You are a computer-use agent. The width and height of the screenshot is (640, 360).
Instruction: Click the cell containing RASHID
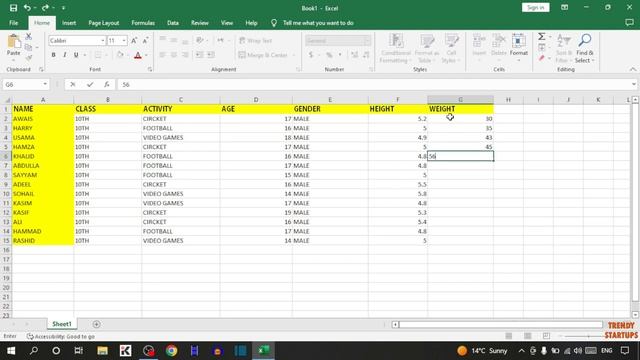[x=43, y=240]
